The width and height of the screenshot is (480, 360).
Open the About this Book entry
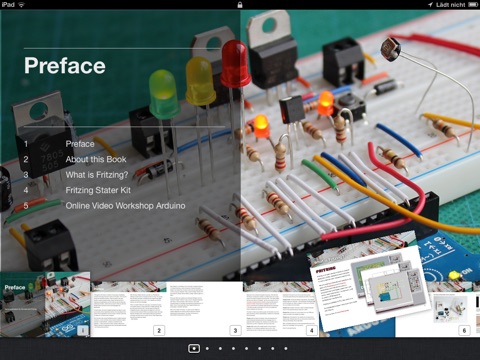coord(96,159)
